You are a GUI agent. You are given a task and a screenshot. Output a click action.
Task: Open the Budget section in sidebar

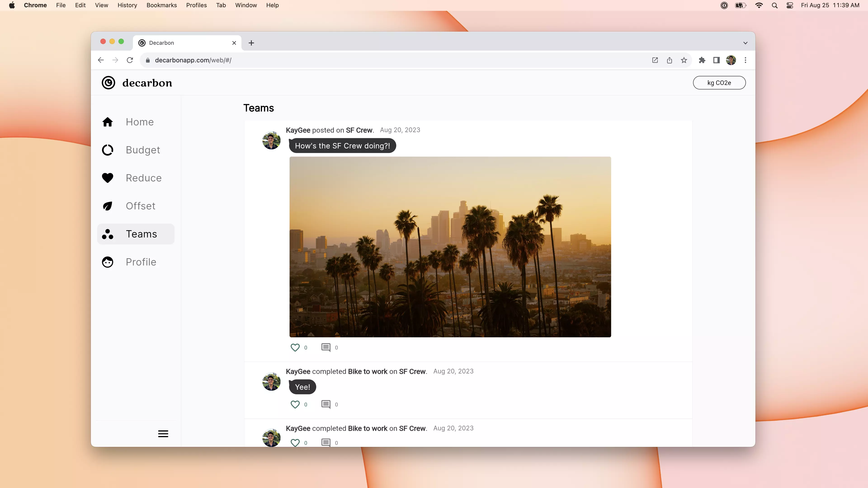click(136, 150)
